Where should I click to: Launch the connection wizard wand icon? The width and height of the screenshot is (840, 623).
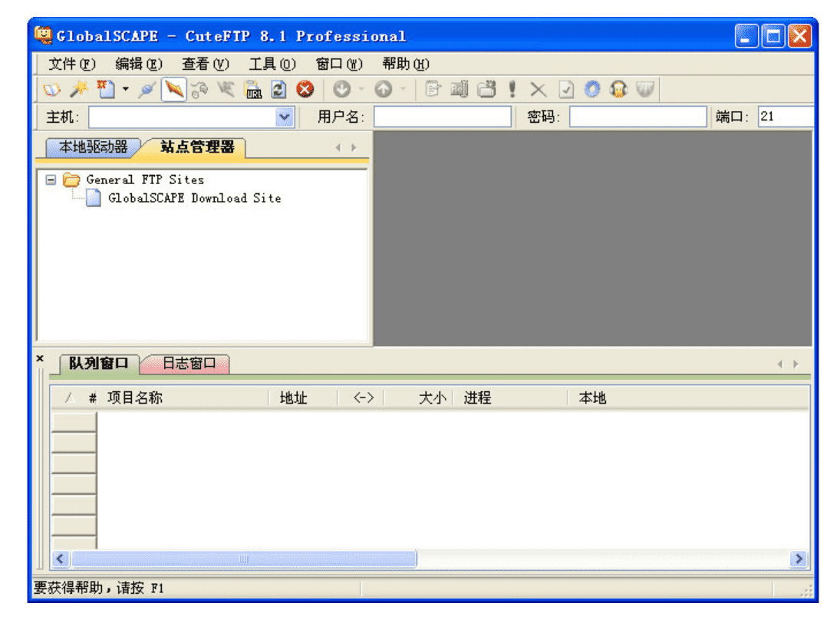[x=78, y=90]
